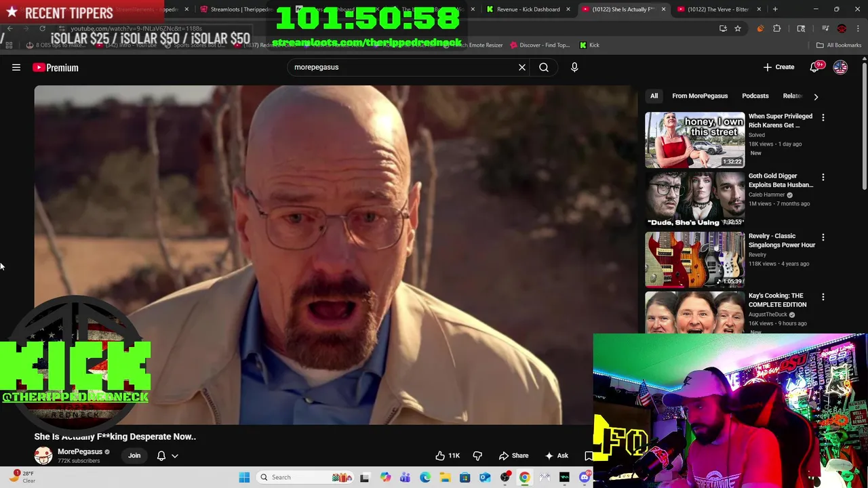Ask about this video
Viewport: 868px width, 488px height.
coord(556,455)
